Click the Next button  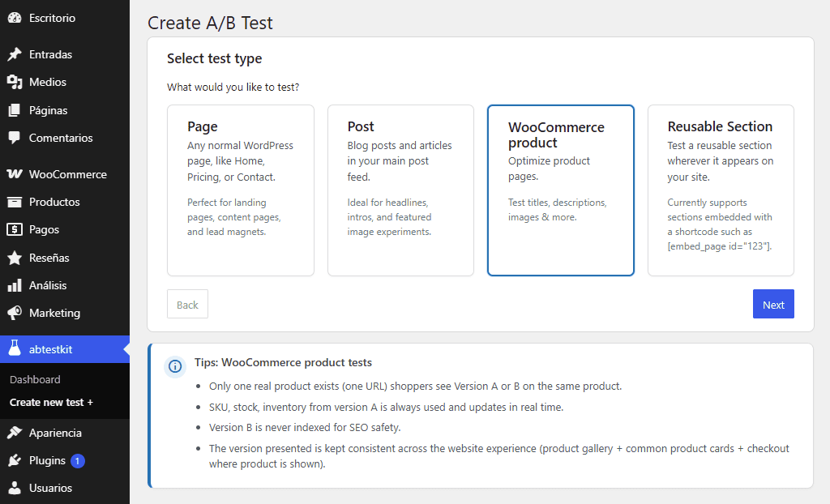coord(773,304)
